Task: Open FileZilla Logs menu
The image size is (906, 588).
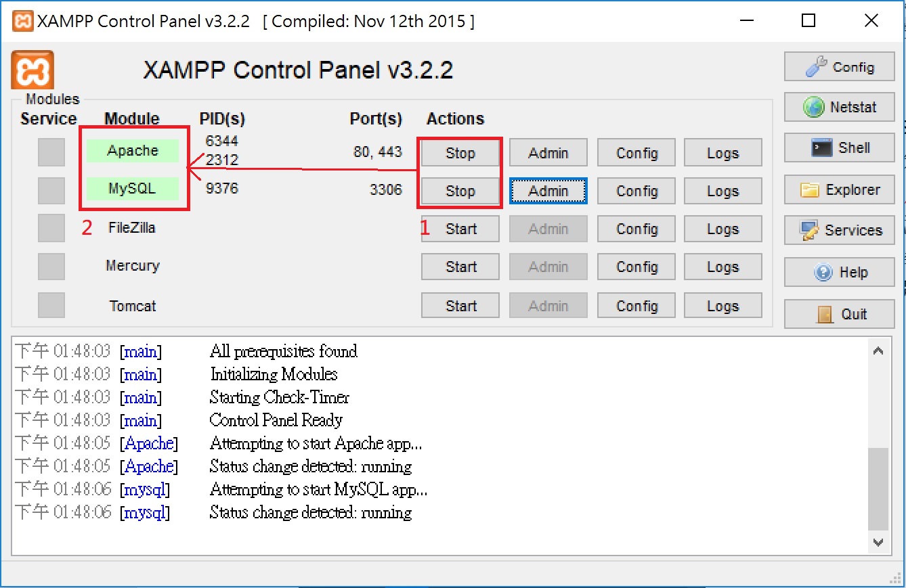Action: [x=723, y=229]
